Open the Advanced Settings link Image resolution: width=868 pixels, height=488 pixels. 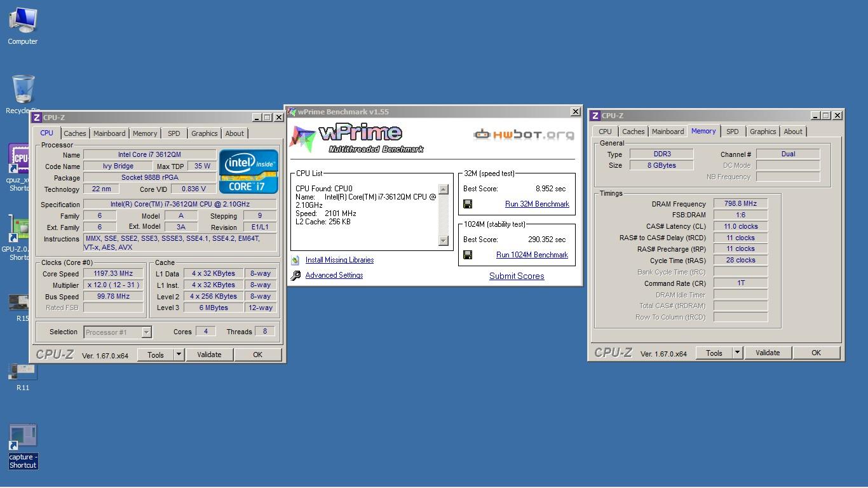click(334, 275)
